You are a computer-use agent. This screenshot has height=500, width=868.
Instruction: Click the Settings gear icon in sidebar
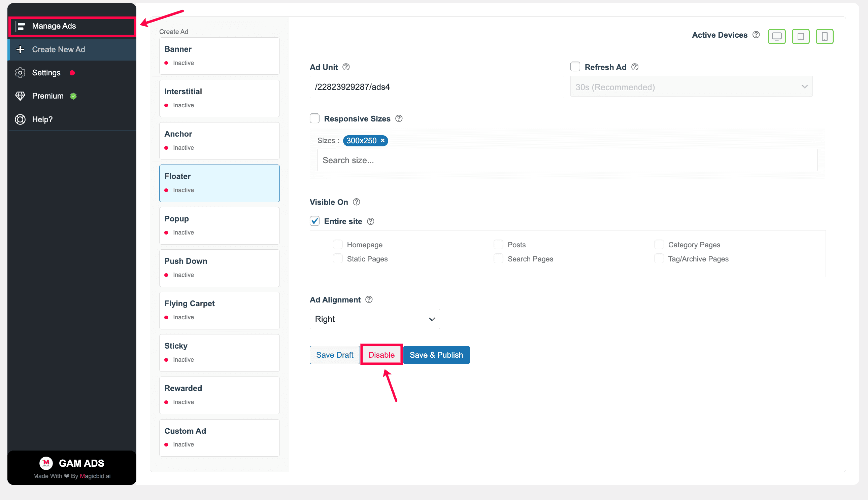pyautogui.click(x=20, y=73)
